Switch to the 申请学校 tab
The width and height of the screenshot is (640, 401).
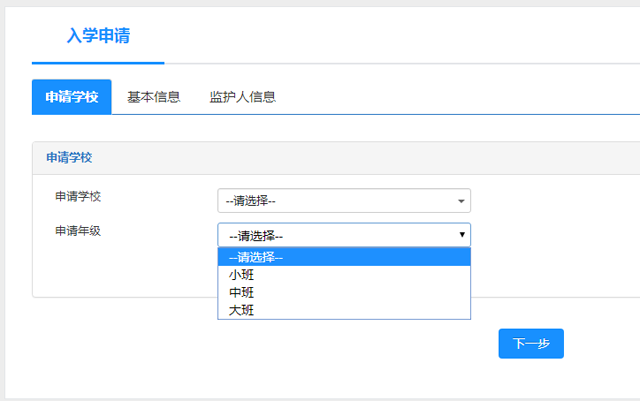(x=71, y=97)
